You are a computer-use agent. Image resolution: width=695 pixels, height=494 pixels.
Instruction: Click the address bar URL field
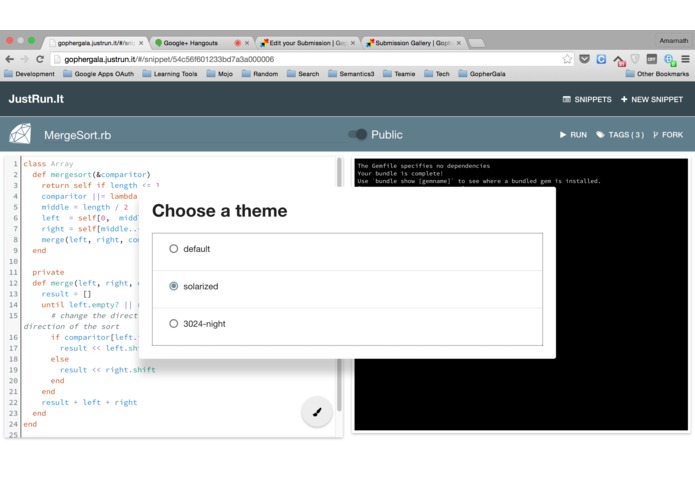[x=310, y=59]
